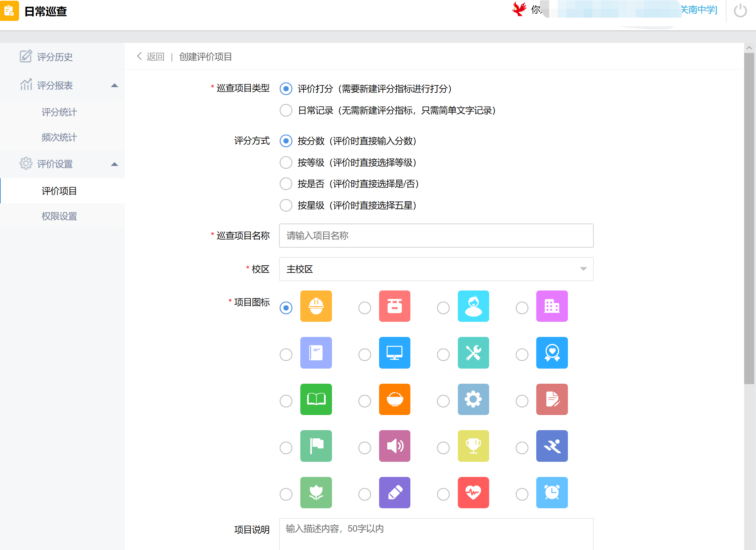Open 评分历史 in sidebar

(55, 57)
